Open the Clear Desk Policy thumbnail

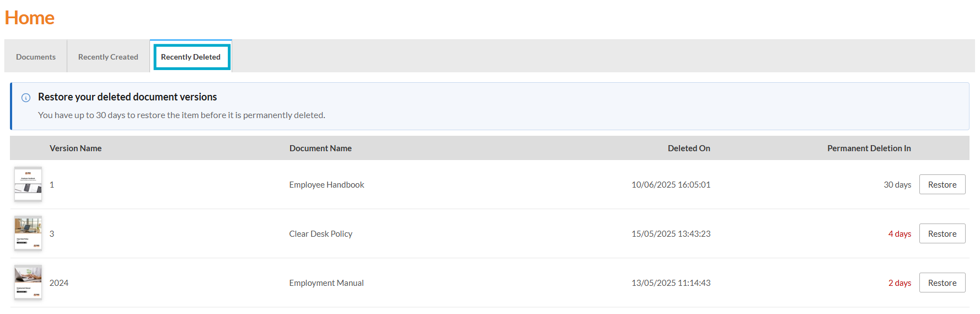tap(28, 233)
